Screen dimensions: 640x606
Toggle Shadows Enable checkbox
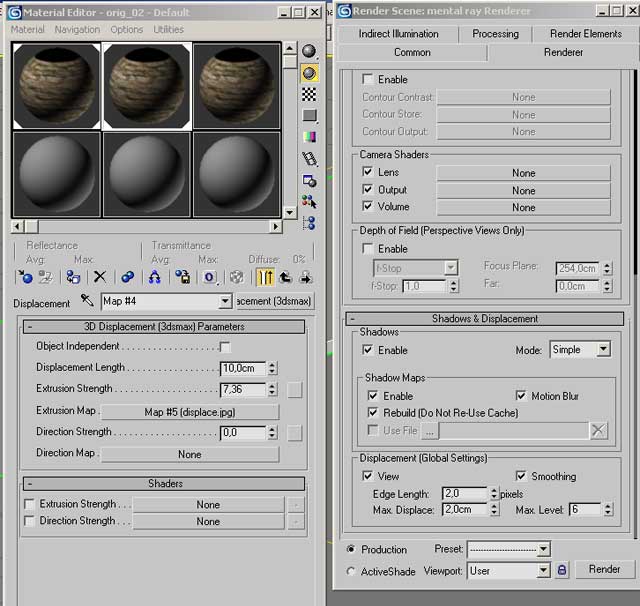click(367, 350)
